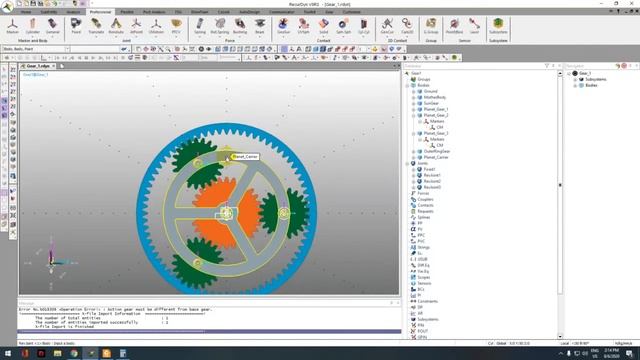The image size is (640, 360).
Task: Switch to the Analysis ribbon tab
Action: pos(73,12)
